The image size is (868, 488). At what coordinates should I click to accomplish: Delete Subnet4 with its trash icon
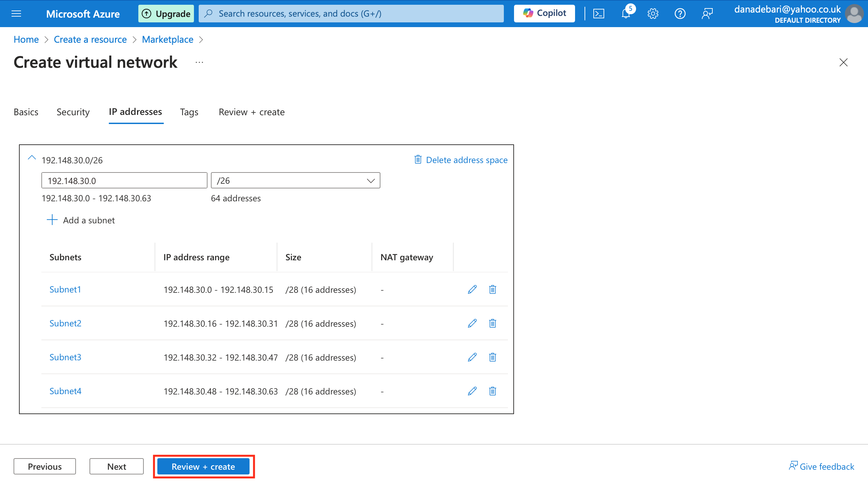coord(493,391)
